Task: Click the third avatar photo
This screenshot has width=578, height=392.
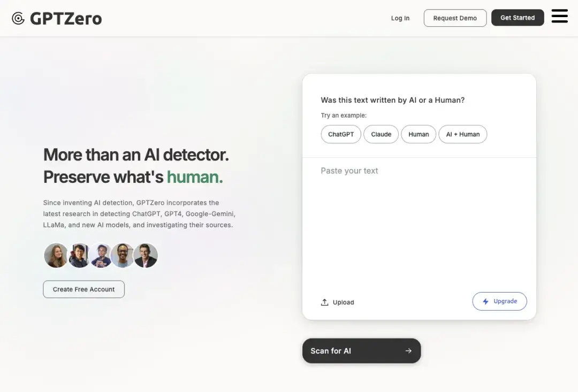Action: [101, 255]
